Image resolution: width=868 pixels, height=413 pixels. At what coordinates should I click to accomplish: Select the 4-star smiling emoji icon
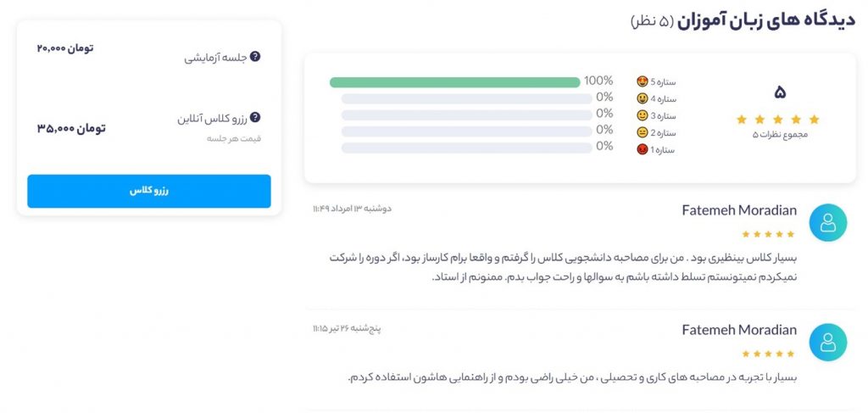pyautogui.click(x=643, y=98)
